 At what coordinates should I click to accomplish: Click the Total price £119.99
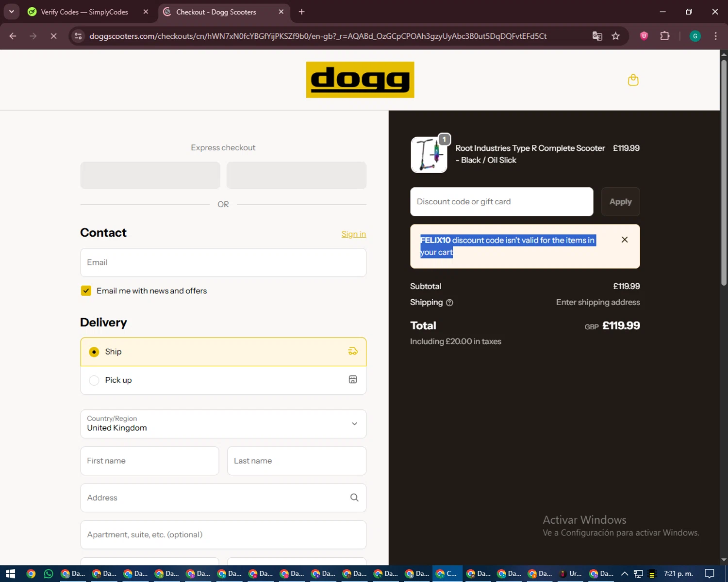click(621, 325)
